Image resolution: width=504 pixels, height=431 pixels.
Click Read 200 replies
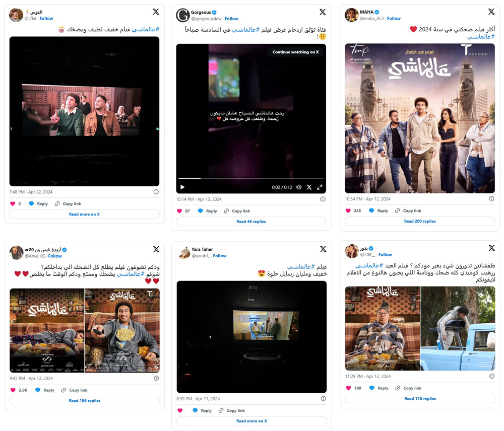(x=420, y=221)
